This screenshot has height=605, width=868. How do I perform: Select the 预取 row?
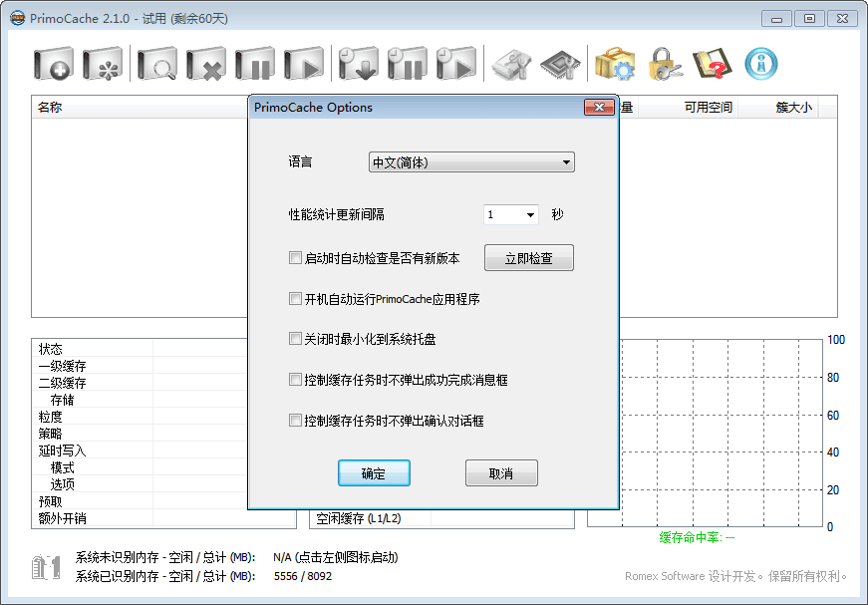139,501
